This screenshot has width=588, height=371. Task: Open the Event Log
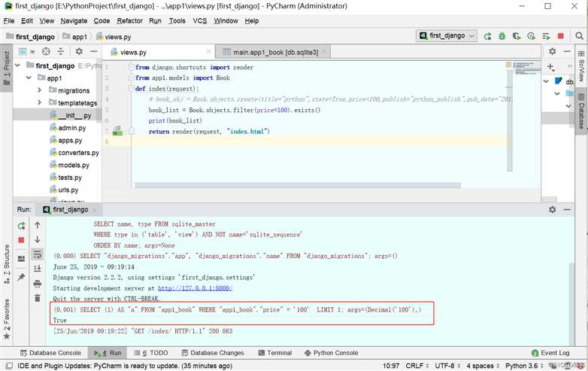pos(551,353)
